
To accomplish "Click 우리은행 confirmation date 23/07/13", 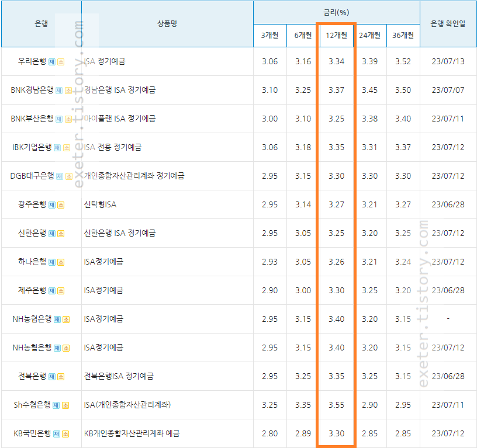I will click(x=448, y=61).
